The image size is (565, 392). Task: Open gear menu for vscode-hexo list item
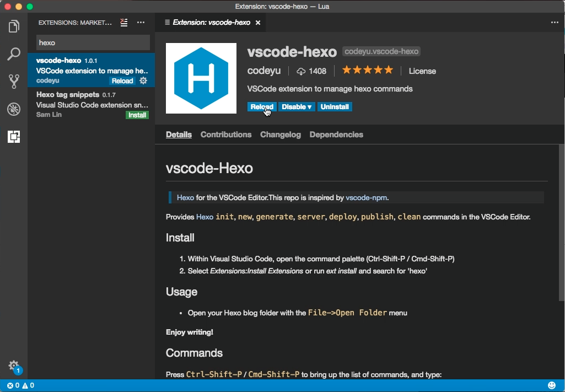point(143,80)
